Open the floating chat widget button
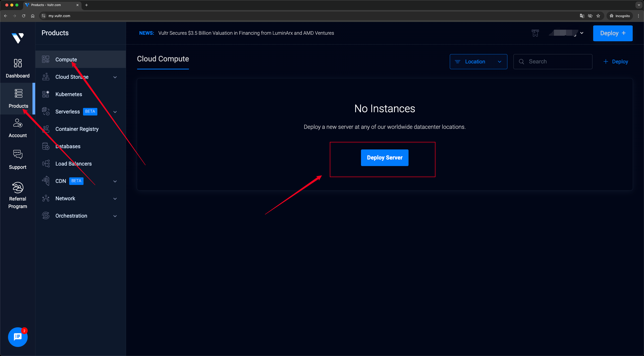 (x=18, y=337)
